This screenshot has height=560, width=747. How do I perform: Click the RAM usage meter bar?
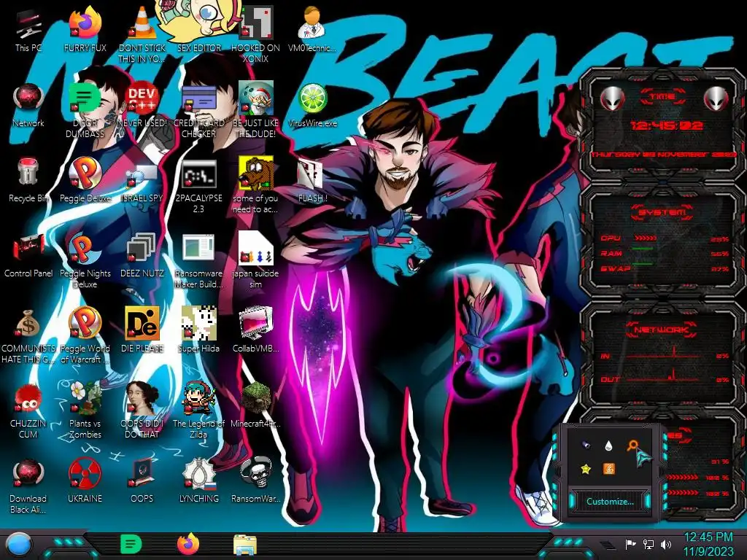642,249
